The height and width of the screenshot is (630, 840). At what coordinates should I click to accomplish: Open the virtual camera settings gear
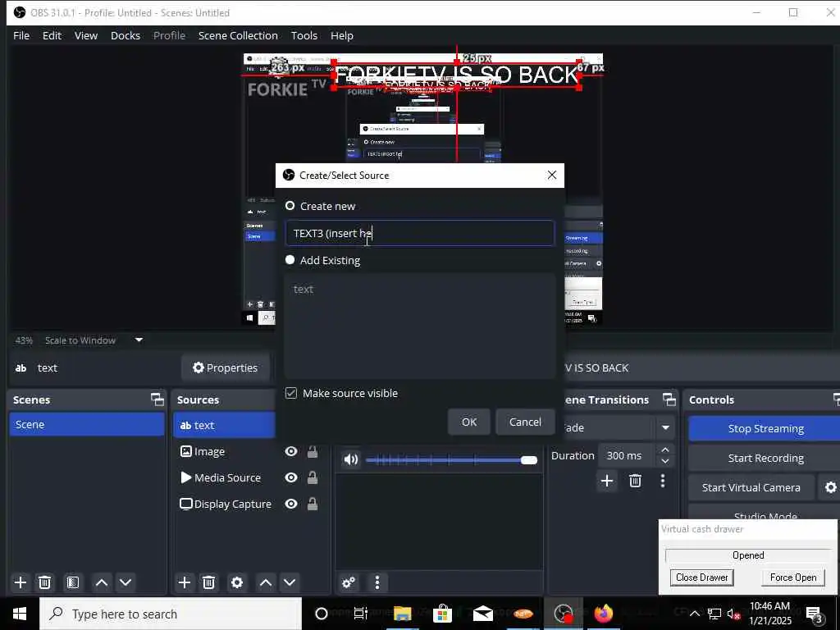click(x=830, y=487)
